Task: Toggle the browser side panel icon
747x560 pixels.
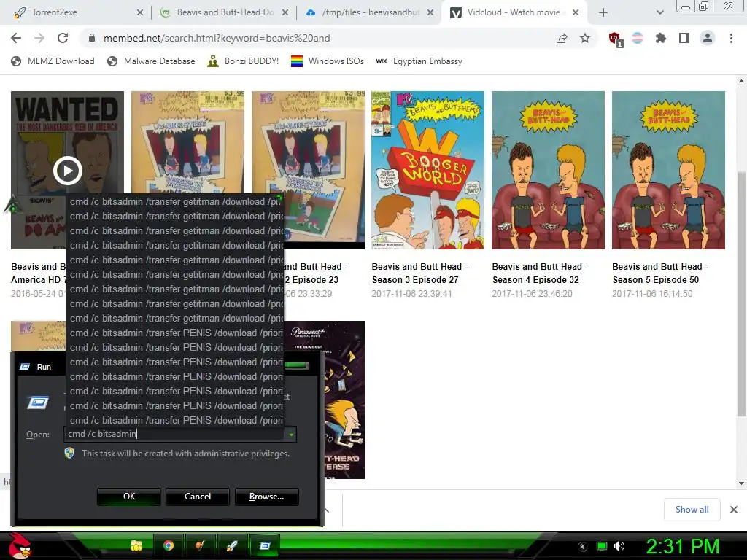Action: [x=684, y=38]
